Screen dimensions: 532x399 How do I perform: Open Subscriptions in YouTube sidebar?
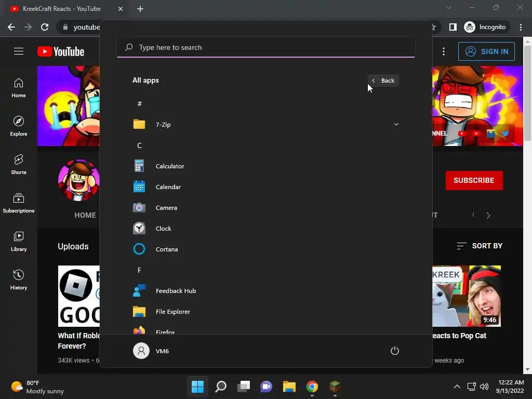click(19, 203)
